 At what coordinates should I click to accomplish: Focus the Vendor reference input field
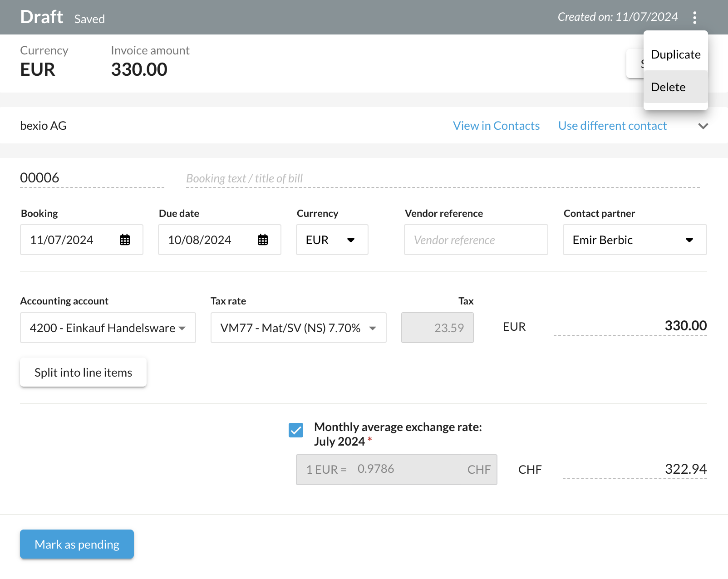(476, 240)
